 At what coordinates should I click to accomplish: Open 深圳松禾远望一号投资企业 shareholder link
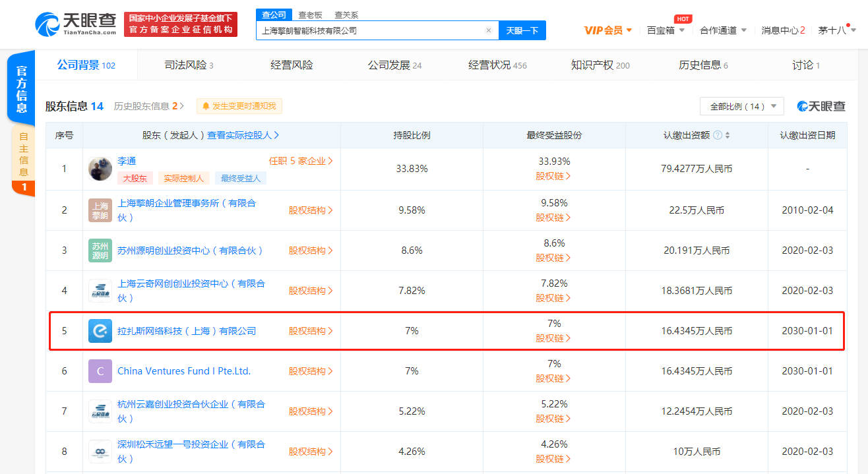(191, 452)
